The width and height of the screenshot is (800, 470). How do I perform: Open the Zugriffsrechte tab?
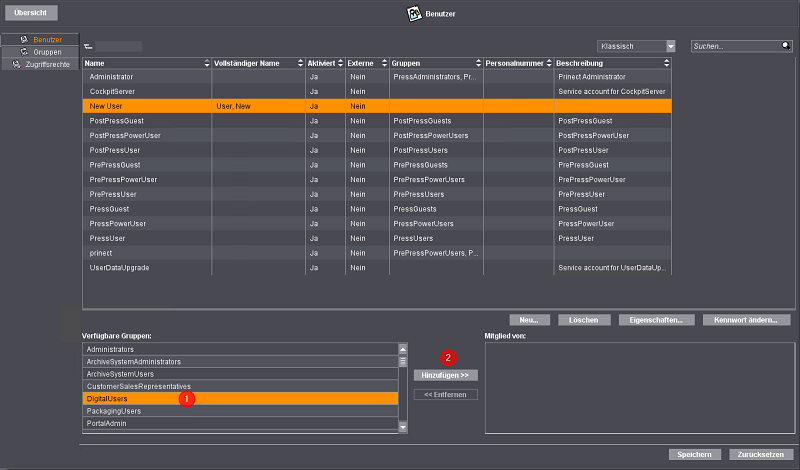pos(40,63)
